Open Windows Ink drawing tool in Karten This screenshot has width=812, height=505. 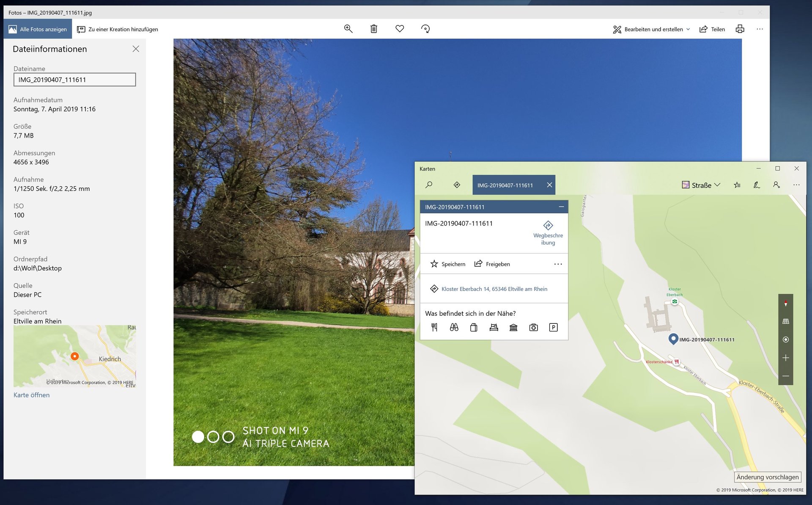coord(757,185)
